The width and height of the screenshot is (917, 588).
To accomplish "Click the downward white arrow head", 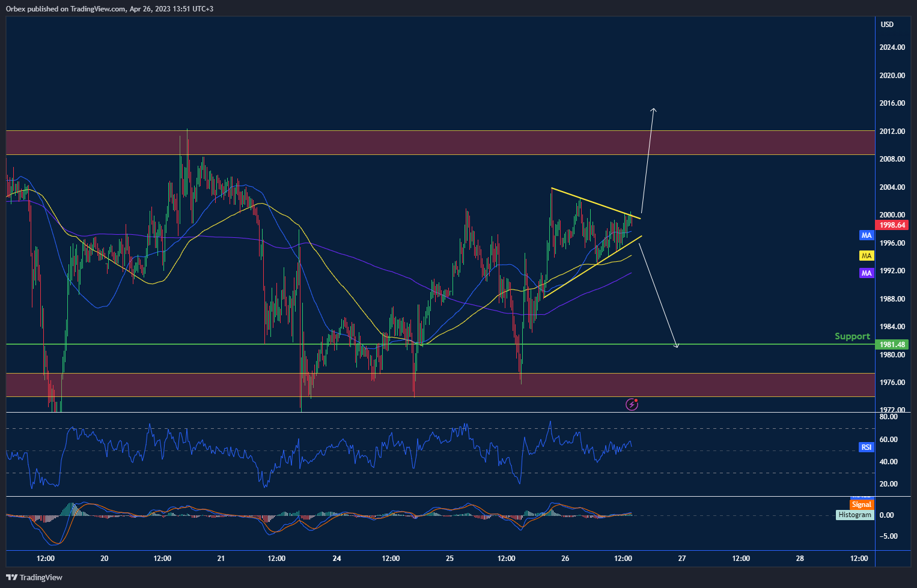I will point(677,345).
